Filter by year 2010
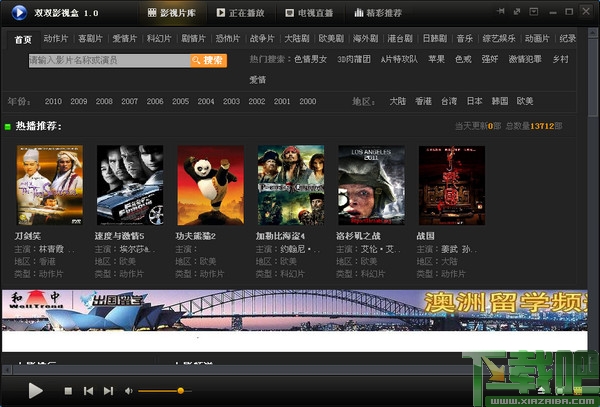The height and width of the screenshot is (407, 600). click(x=53, y=101)
